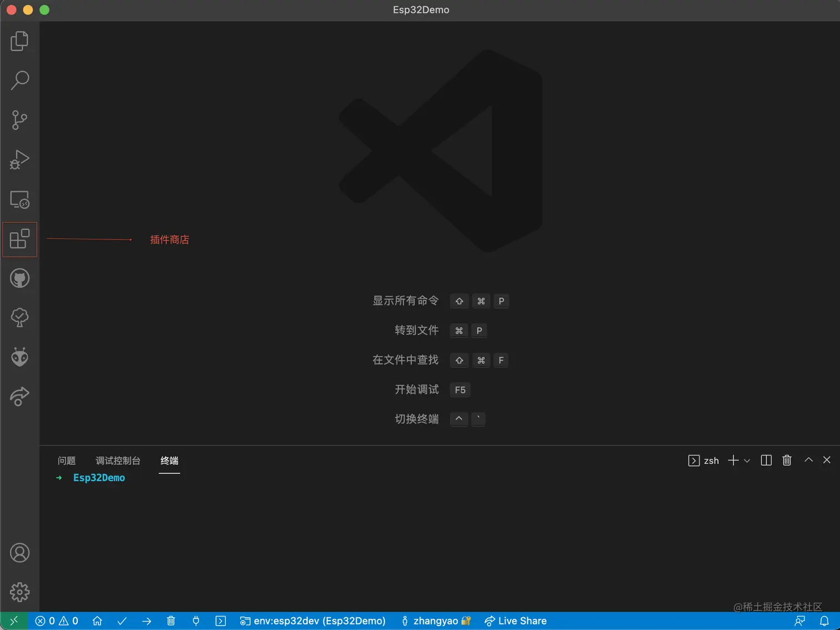This screenshot has width=840, height=630.
Task: Run PlatformIO Clean trash icon in status bar
Action: [171, 621]
